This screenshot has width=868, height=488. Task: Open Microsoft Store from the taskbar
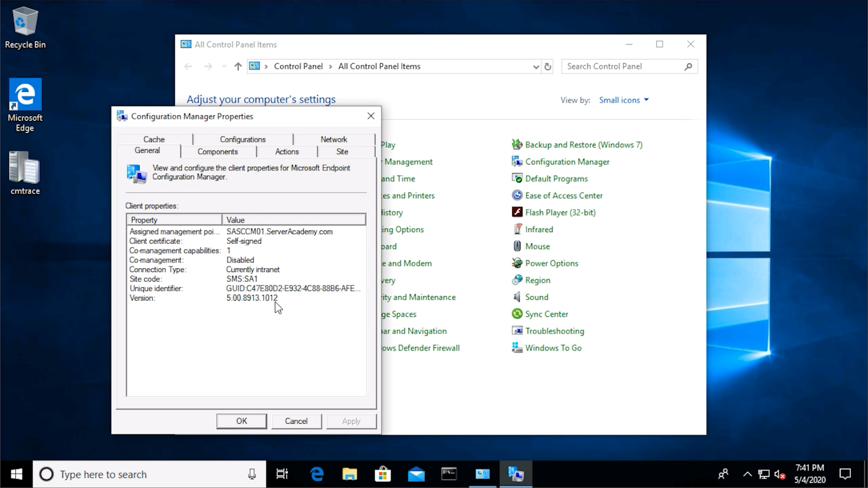[x=383, y=474]
